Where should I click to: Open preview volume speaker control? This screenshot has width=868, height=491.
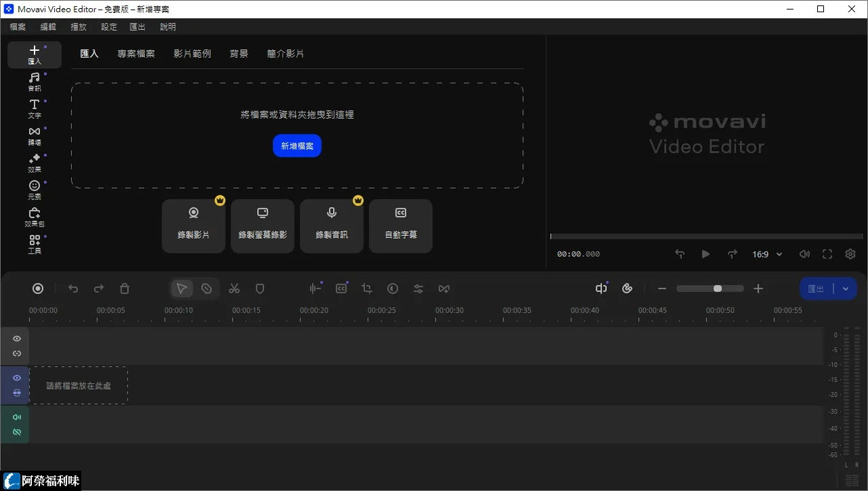[804, 254]
